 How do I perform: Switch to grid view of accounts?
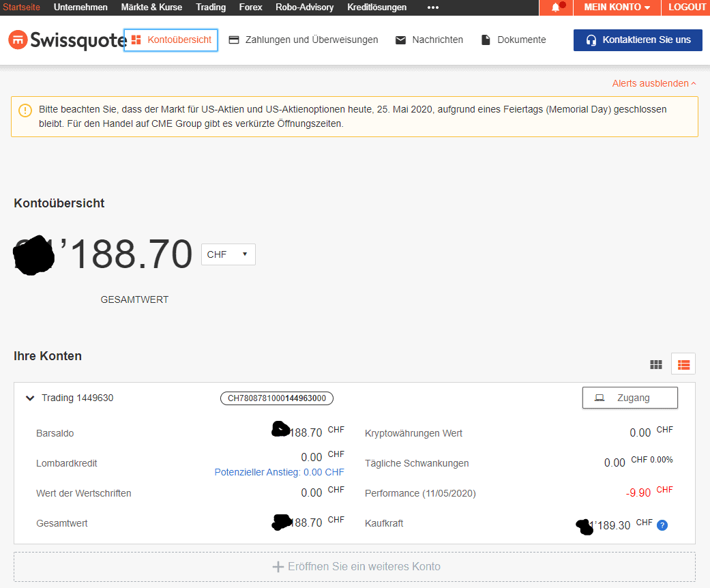[x=656, y=364]
